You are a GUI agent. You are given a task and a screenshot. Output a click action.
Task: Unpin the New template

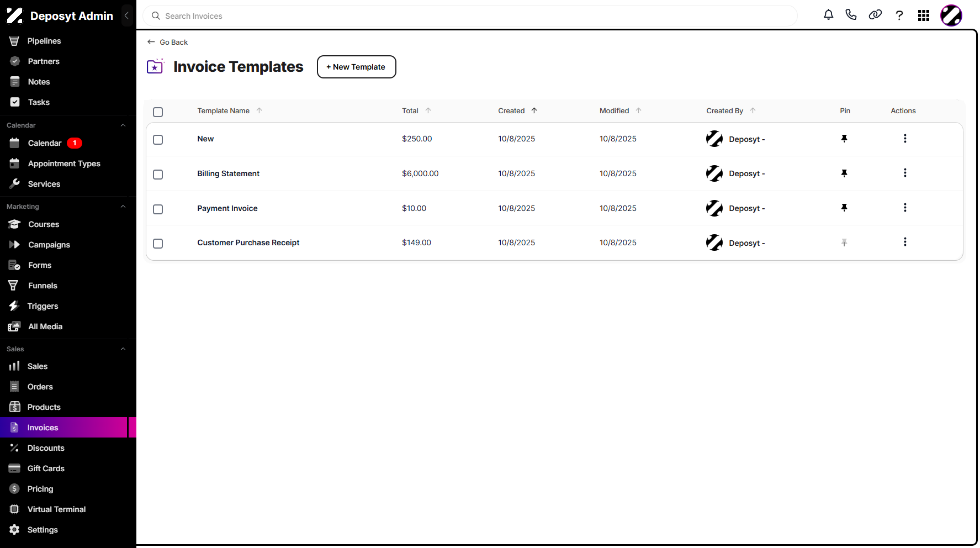pos(844,139)
